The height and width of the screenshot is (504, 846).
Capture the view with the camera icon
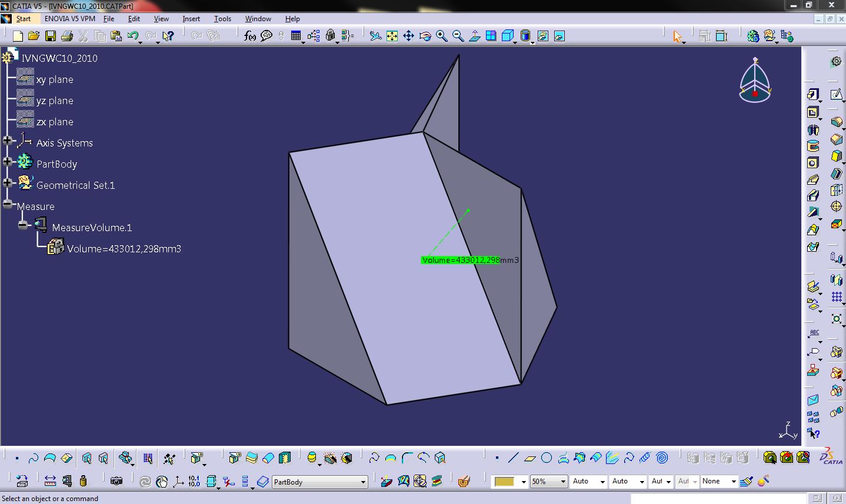click(116, 481)
